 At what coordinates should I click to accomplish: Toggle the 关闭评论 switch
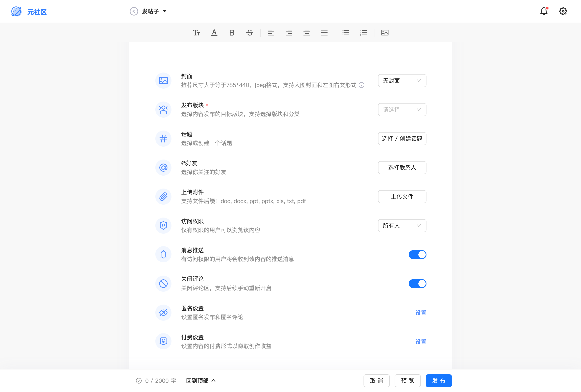coord(417,283)
